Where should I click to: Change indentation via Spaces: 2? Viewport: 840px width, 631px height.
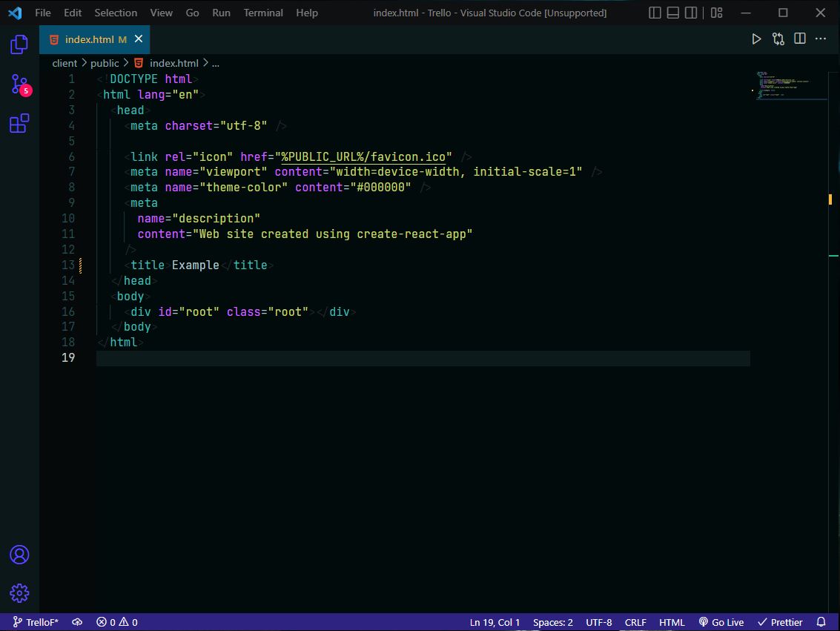552,622
